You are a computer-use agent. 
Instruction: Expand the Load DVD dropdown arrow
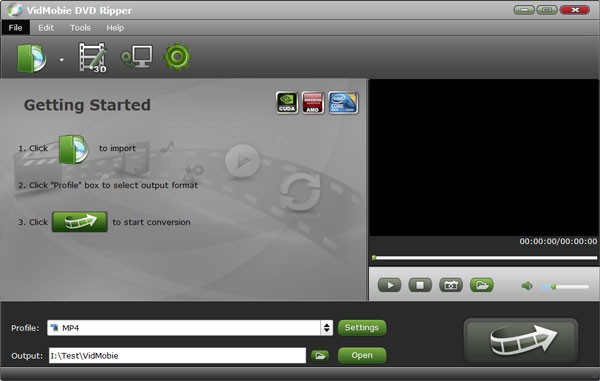(62, 60)
